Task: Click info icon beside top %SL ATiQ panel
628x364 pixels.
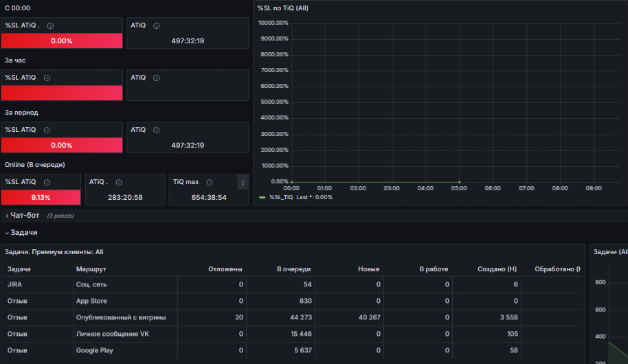Action: (x=50, y=25)
